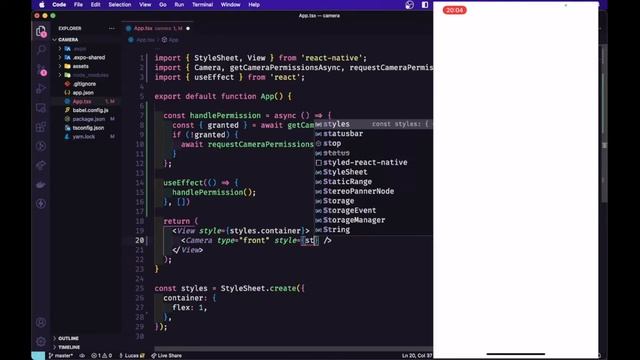Click Live Share in status bar

coord(167,356)
